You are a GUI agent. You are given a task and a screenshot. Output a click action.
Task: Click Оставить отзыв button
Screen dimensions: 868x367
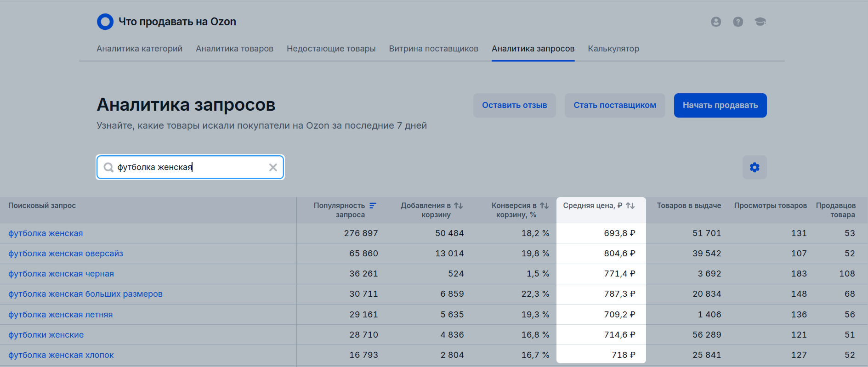coord(514,105)
